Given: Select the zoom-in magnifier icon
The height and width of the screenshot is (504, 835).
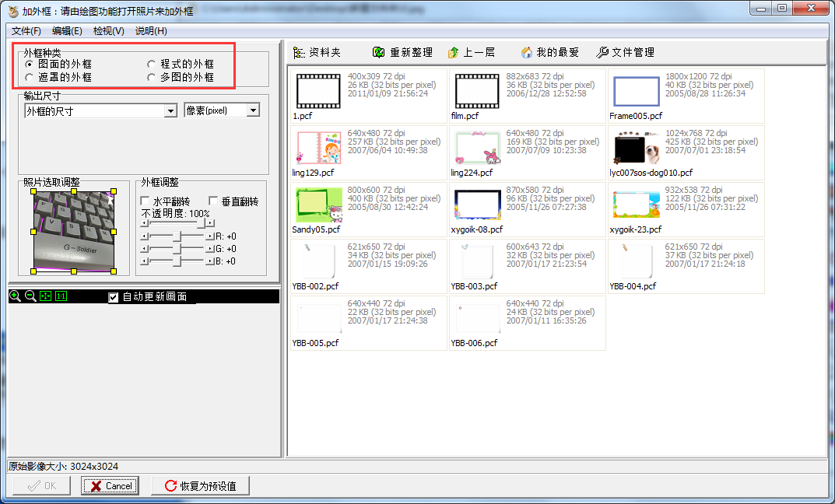Looking at the screenshot, I should point(14,296).
